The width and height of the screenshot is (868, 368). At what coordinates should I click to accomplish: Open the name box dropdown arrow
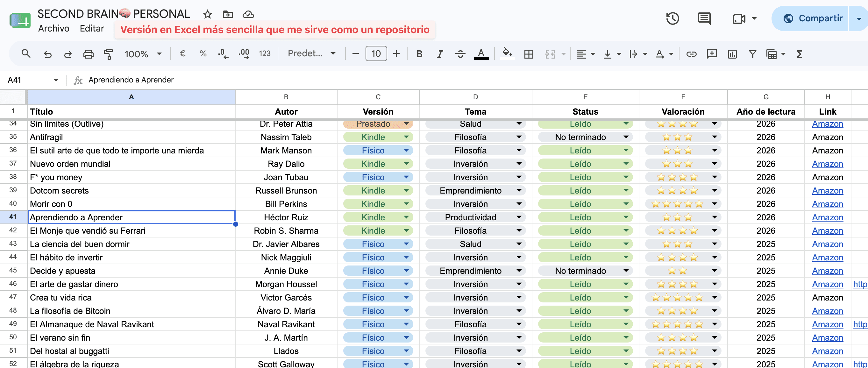pos(56,80)
